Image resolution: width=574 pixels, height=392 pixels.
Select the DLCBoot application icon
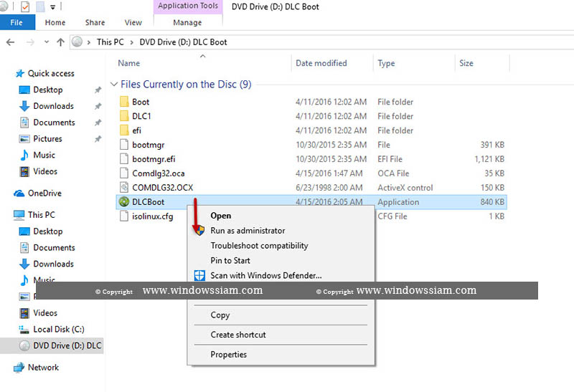(x=124, y=201)
